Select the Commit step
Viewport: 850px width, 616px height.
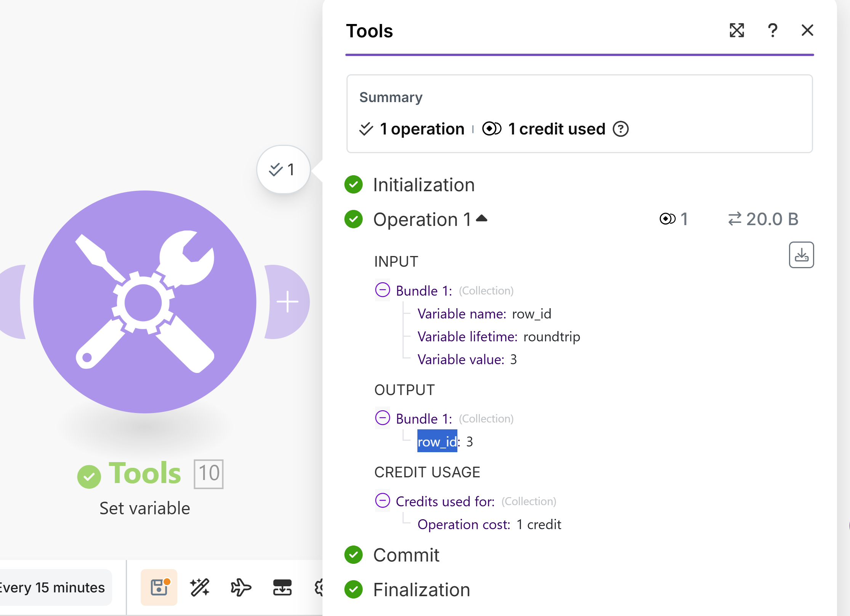[x=406, y=555]
